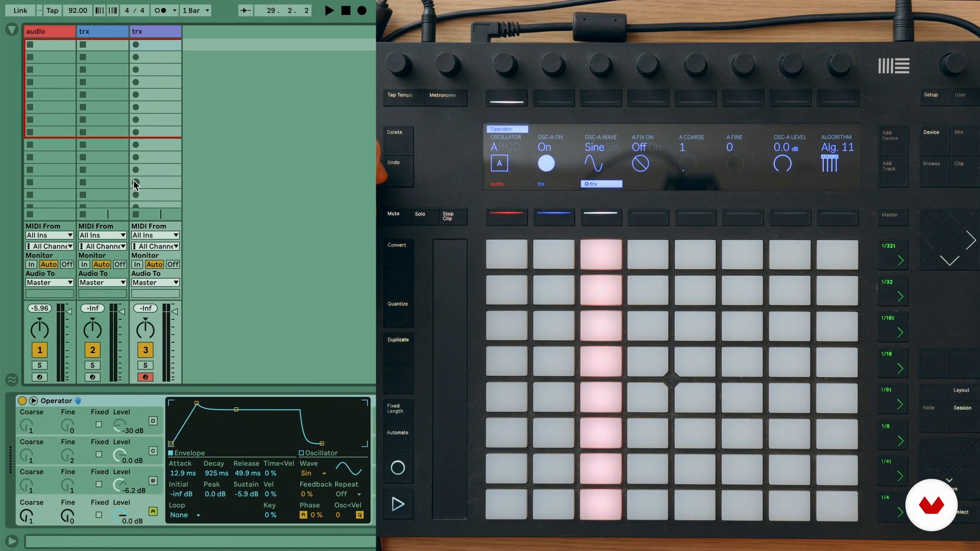
Task: Solo track 3 with S button
Action: [x=145, y=365]
